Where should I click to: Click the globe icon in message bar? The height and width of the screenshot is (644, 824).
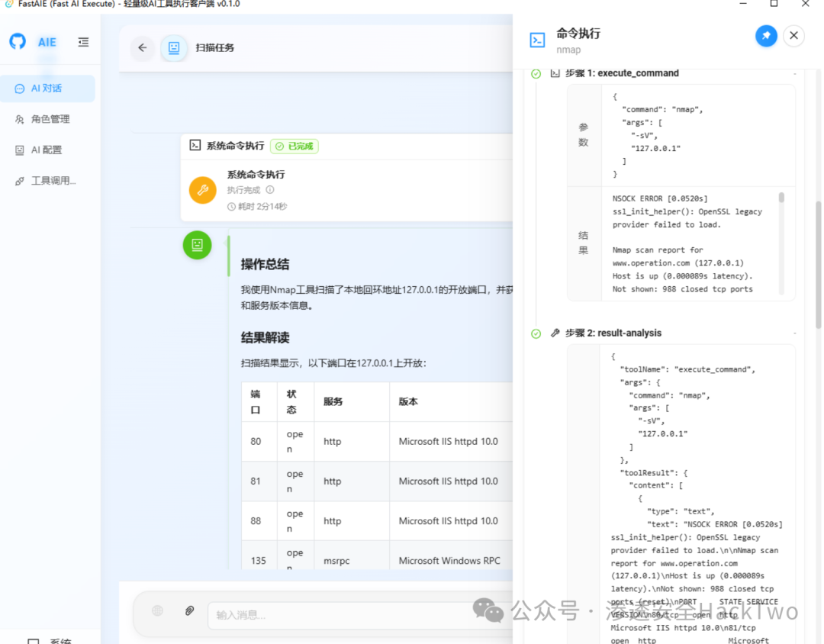click(158, 611)
